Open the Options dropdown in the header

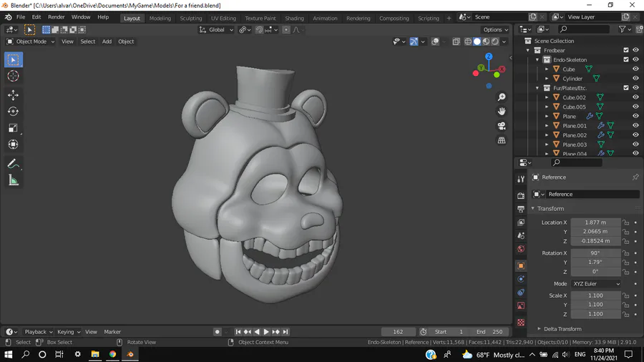pyautogui.click(x=495, y=29)
